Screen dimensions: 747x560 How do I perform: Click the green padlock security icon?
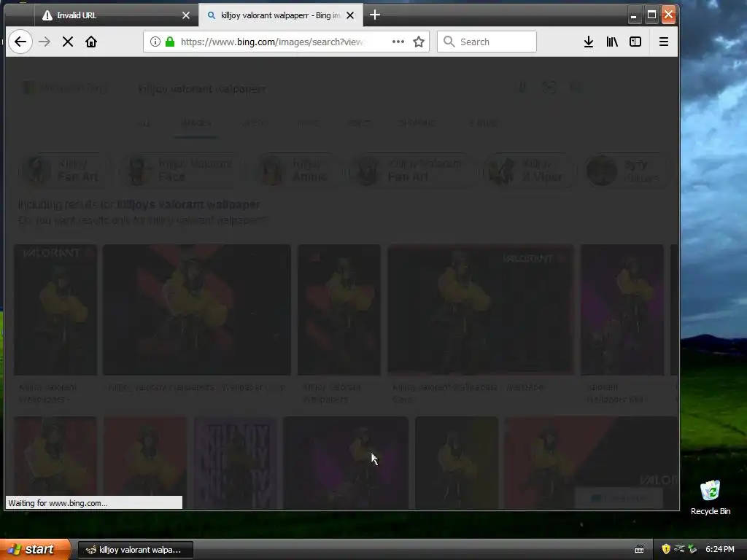169,42
